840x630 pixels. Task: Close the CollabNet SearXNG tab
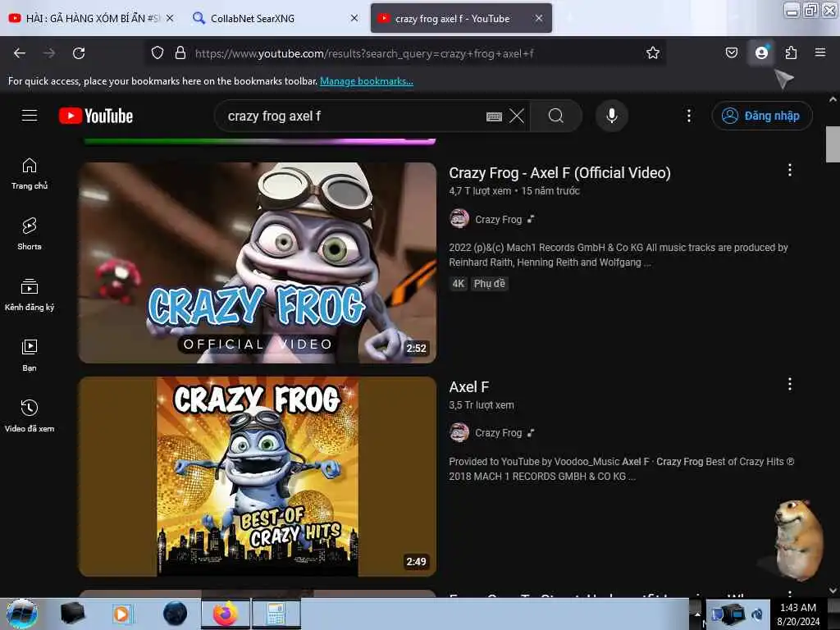(354, 18)
